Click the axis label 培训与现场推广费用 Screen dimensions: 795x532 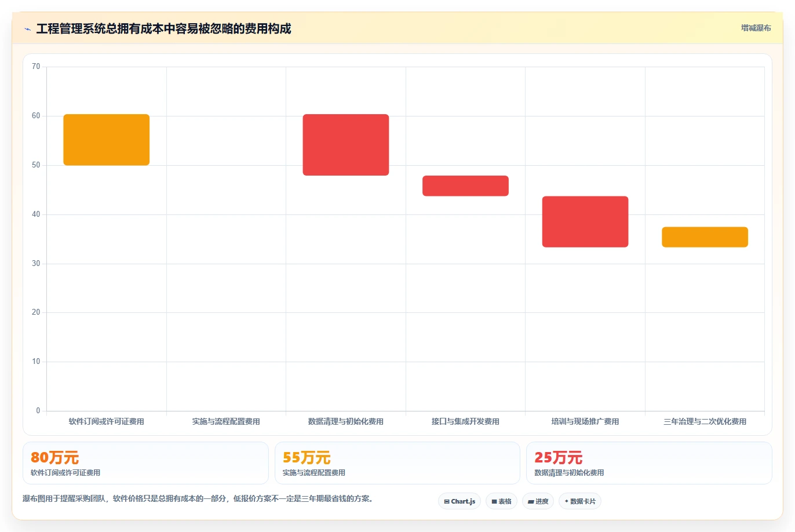(585, 422)
